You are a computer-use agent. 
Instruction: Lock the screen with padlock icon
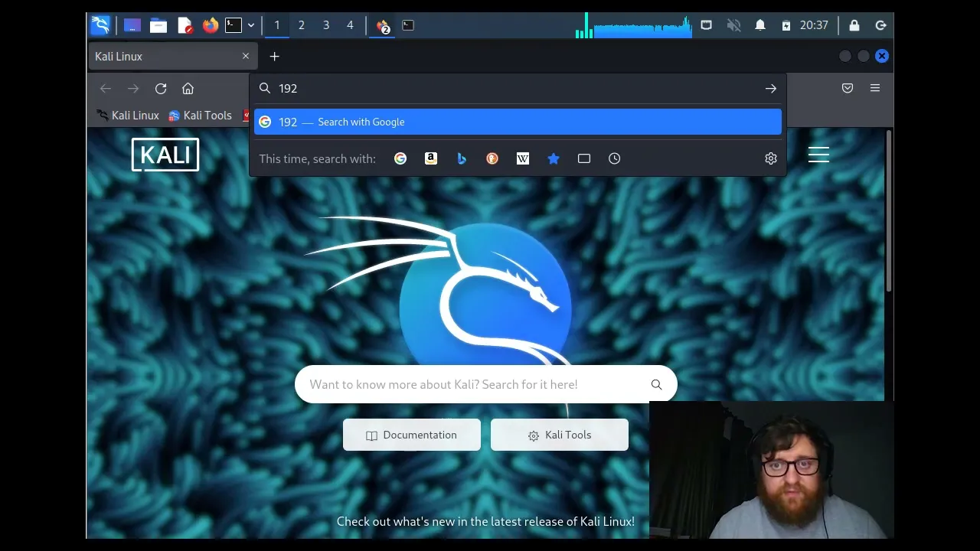(854, 25)
